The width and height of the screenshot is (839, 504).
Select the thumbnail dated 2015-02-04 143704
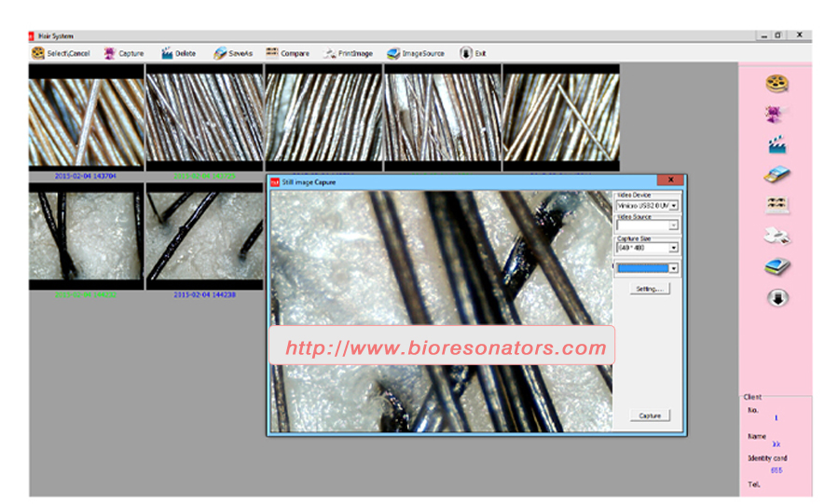pyautogui.click(x=86, y=118)
